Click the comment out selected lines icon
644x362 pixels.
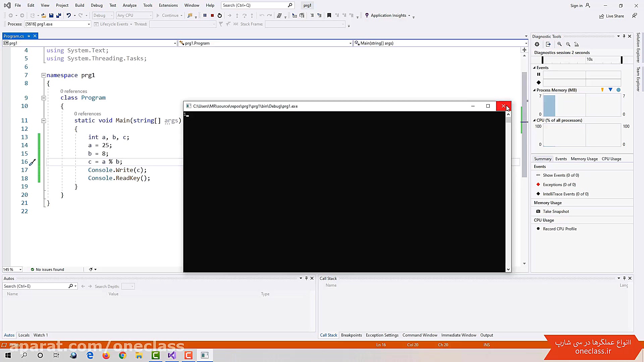[x=312, y=15]
